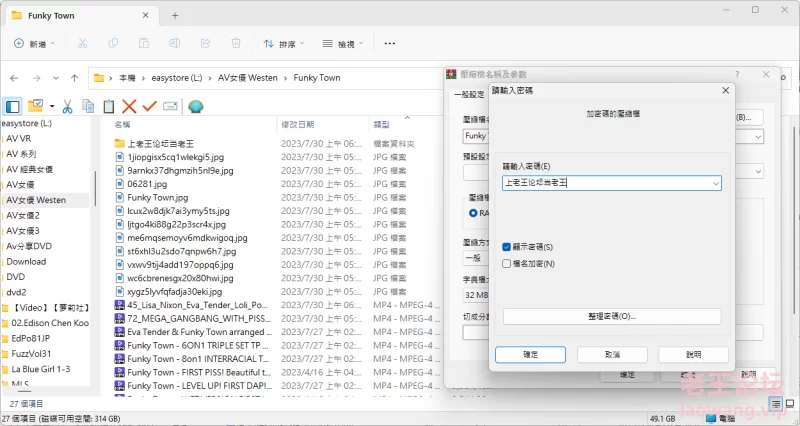The height and width of the screenshot is (426, 800).
Task: Click the back navigation arrow
Action: [x=13, y=77]
